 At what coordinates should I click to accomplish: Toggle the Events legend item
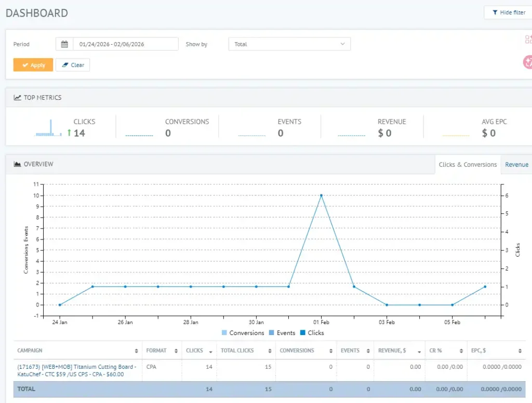pos(282,333)
